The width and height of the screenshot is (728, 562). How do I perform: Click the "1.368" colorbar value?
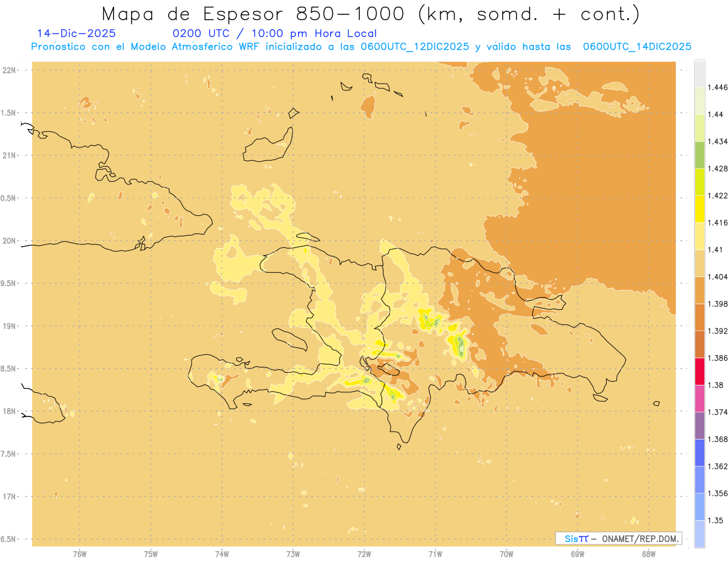[717, 439]
